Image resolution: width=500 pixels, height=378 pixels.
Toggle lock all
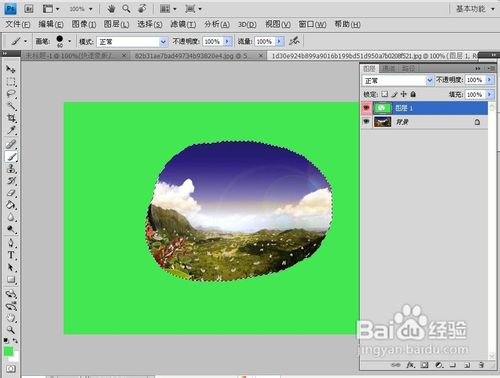[x=413, y=94]
